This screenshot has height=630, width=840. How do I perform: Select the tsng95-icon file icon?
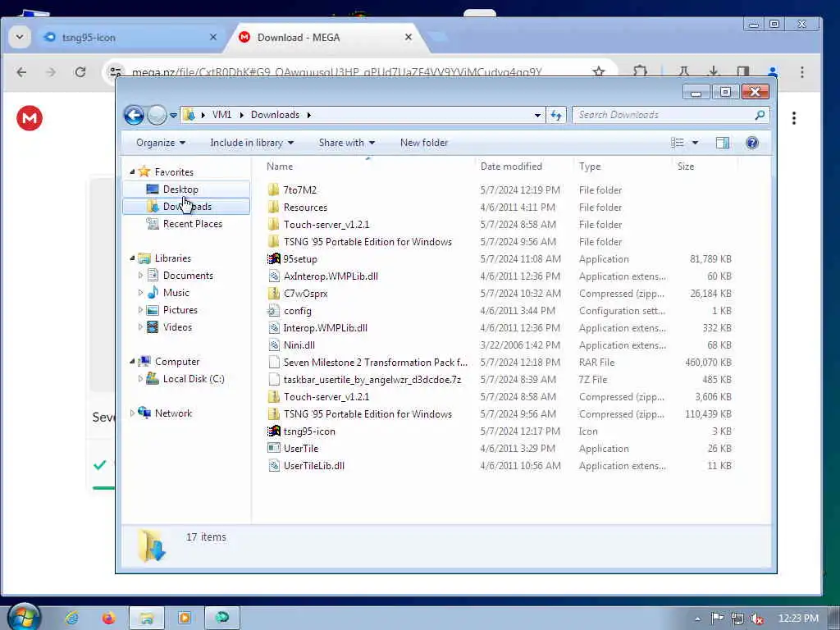274,431
